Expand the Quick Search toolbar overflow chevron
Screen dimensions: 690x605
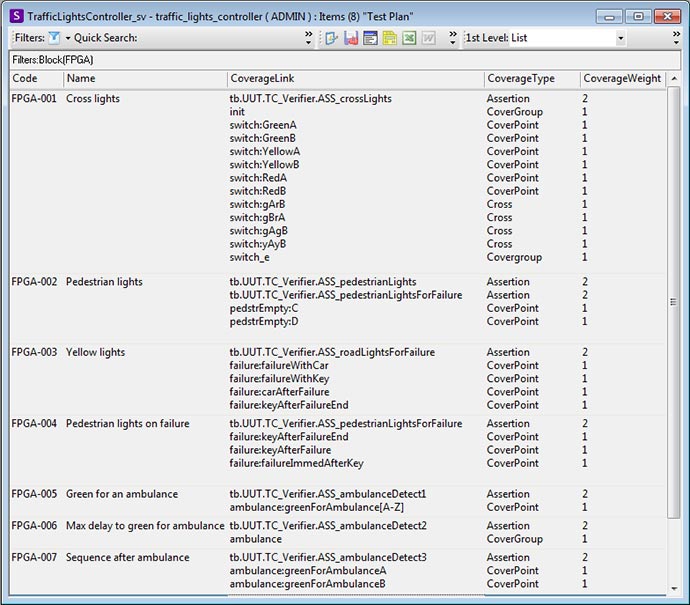(308, 38)
